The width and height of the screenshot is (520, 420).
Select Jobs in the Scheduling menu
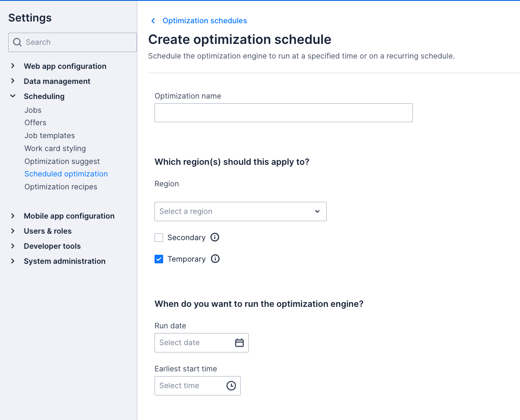coord(33,110)
